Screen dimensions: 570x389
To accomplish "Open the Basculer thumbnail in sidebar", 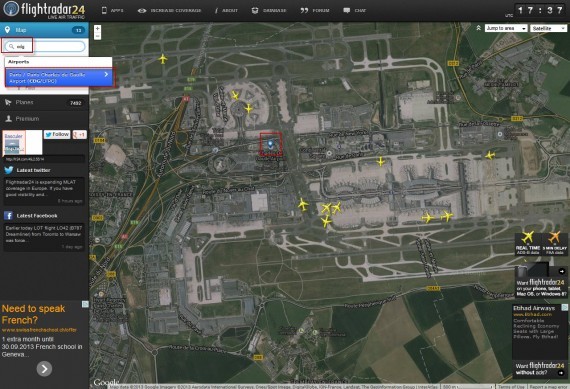I will [14, 143].
